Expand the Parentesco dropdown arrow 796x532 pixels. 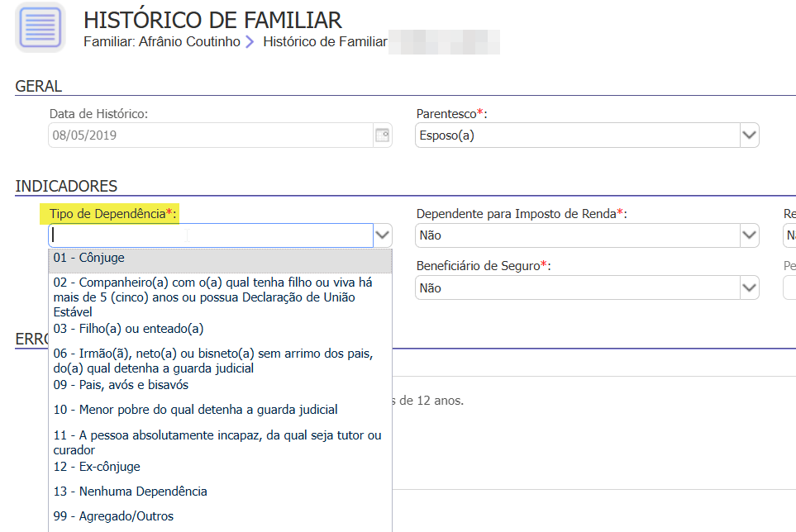(749, 135)
